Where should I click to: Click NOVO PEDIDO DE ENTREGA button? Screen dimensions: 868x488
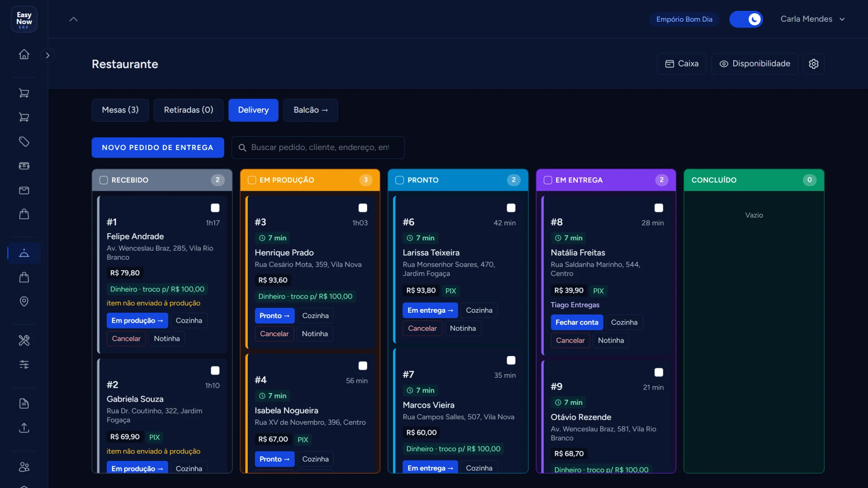tap(158, 147)
